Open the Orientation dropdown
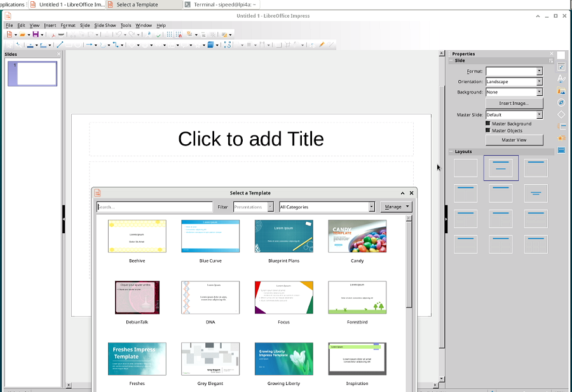The width and height of the screenshot is (572, 392). [514, 82]
